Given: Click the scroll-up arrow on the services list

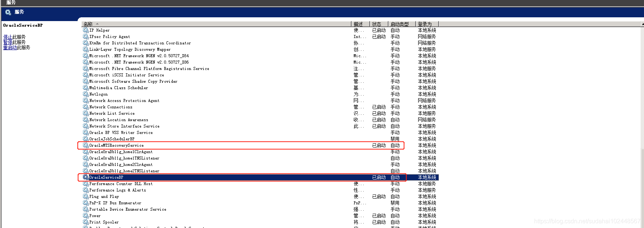Looking at the screenshot, I should [642, 24].
